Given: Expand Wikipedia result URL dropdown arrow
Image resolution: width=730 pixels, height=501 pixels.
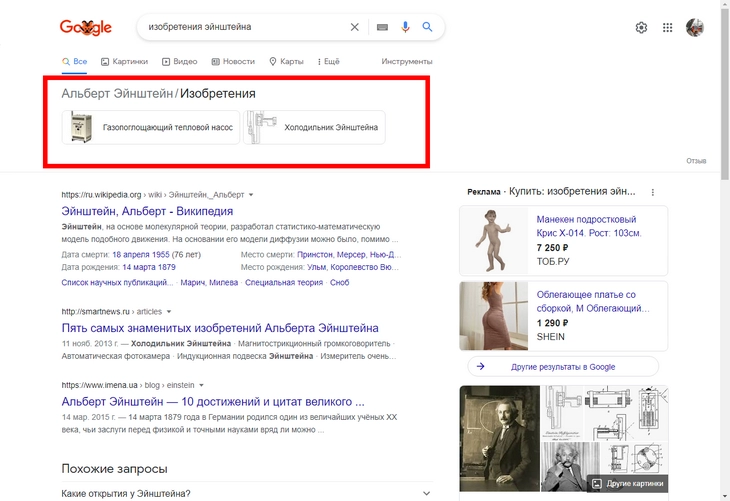Looking at the screenshot, I should (x=251, y=195).
